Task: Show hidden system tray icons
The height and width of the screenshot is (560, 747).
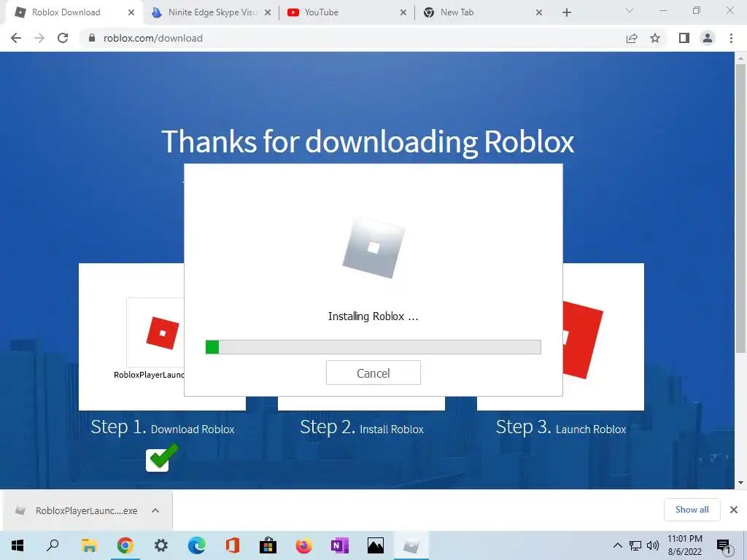Action: point(617,545)
